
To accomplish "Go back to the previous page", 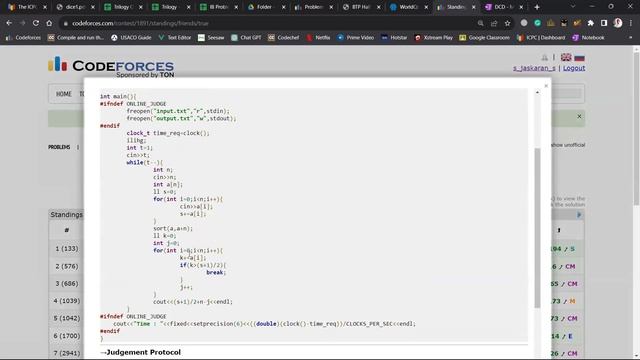I will click(9, 23).
